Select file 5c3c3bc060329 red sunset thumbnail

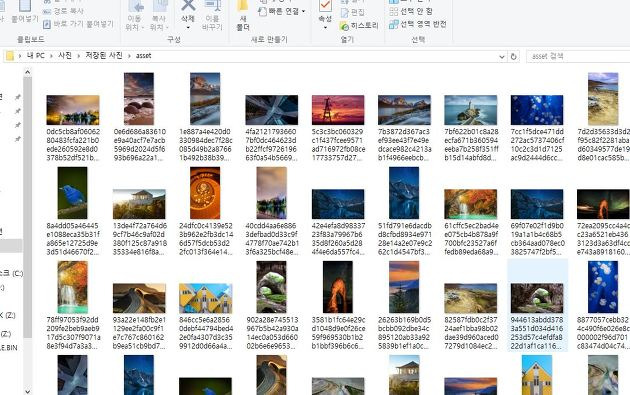click(x=338, y=110)
